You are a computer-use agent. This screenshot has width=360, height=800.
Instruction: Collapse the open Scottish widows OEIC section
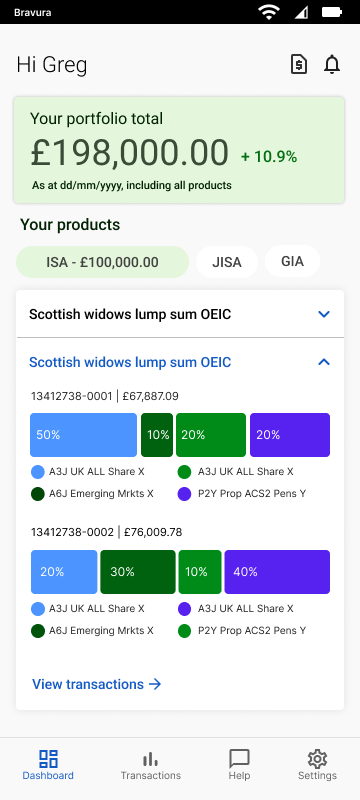[x=324, y=362]
